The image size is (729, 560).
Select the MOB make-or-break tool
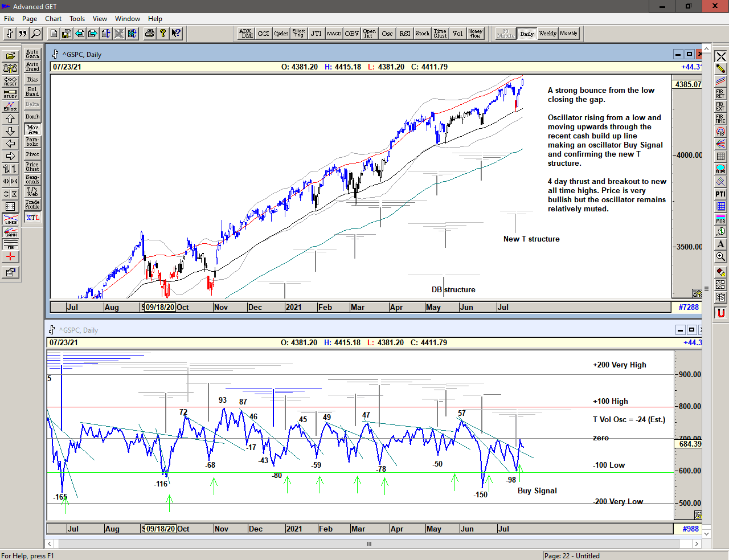click(x=720, y=219)
